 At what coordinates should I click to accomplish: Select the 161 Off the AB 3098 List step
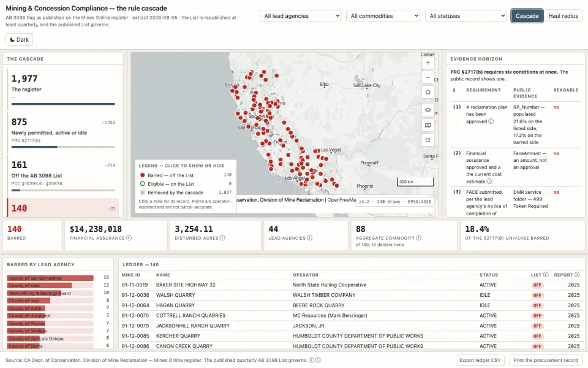coord(63,175)
